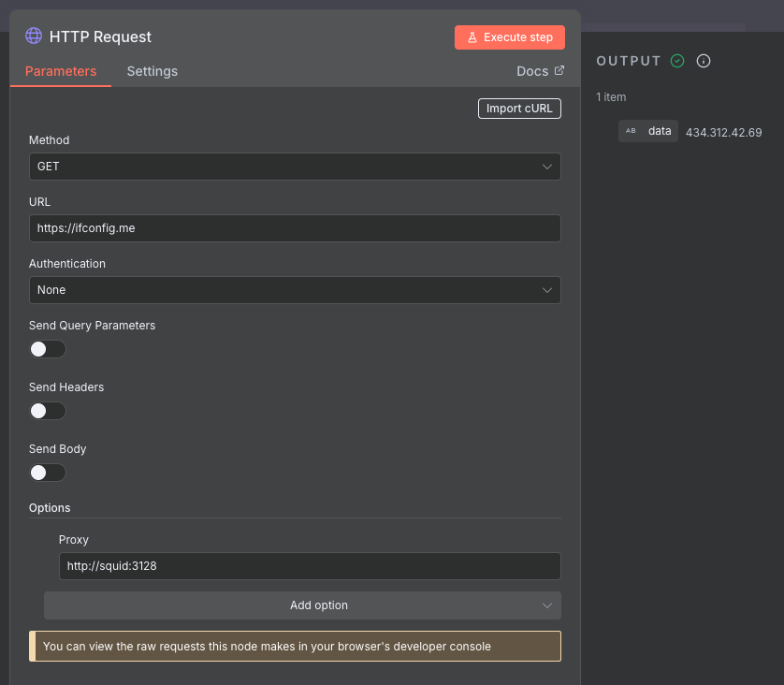
Task: Click the Options section label
Action: click(50, 508)
